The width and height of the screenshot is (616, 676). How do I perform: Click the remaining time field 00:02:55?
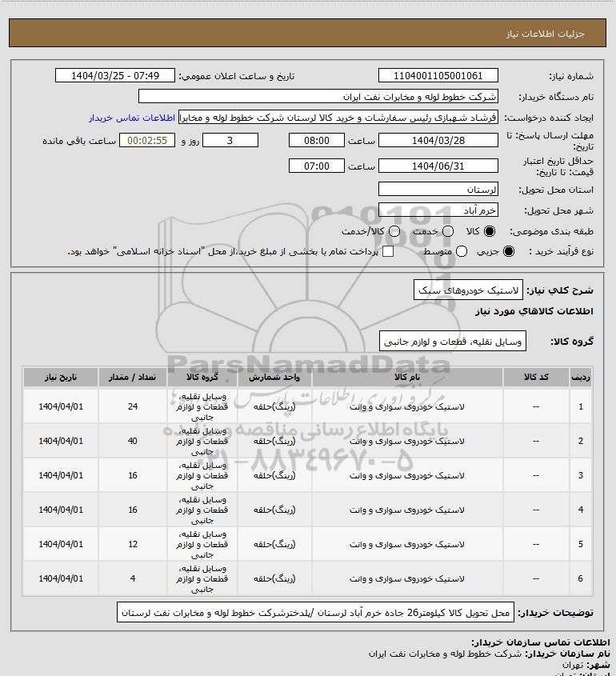147,141
